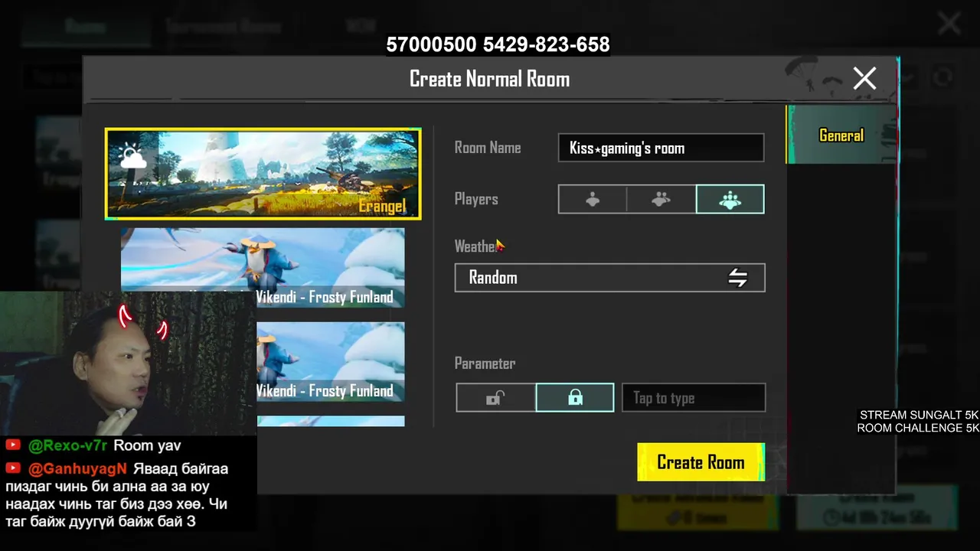Select duo player mode icon

(x=661, y=199)
